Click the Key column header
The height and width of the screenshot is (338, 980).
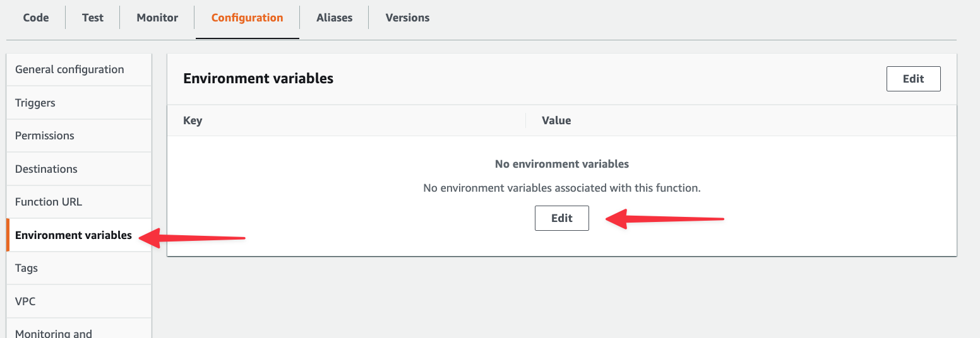coord(193,120)
